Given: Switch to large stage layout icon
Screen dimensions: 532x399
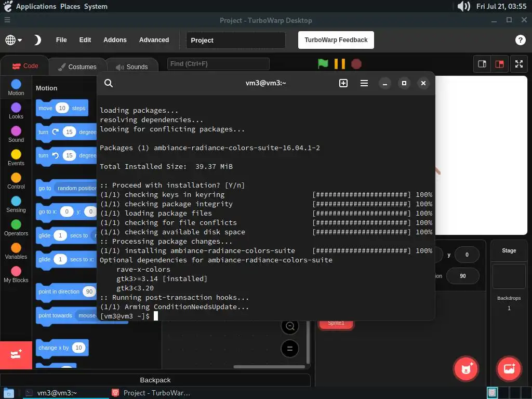Looking at the screenshot, I should pos(499,64).
